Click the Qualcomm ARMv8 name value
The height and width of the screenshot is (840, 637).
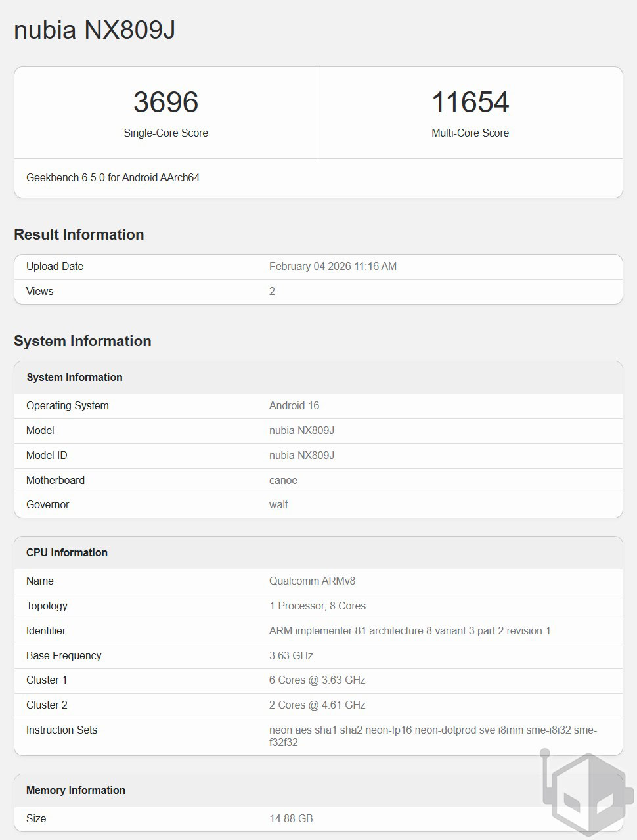click(x=312, y=581)
